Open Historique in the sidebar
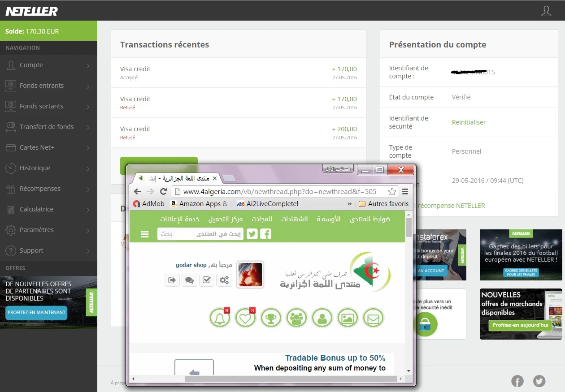The image size is (565, 392). [48, 168]
